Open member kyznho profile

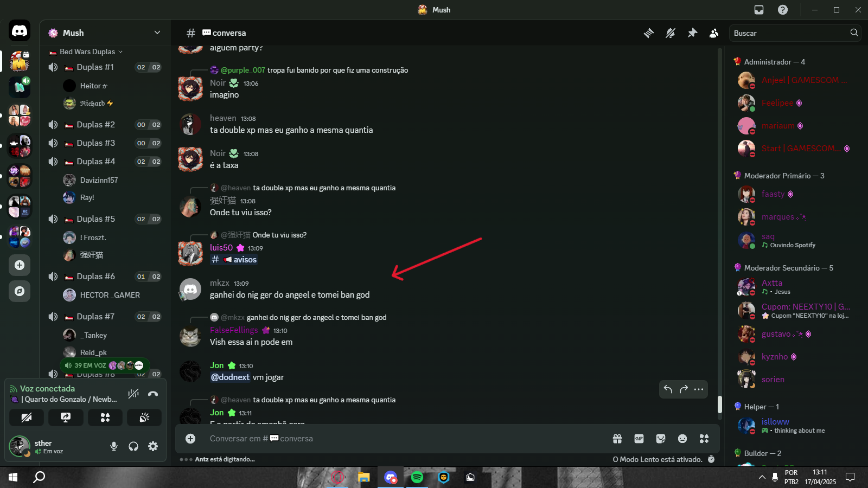pyautogui.click(x=794, y=357)
